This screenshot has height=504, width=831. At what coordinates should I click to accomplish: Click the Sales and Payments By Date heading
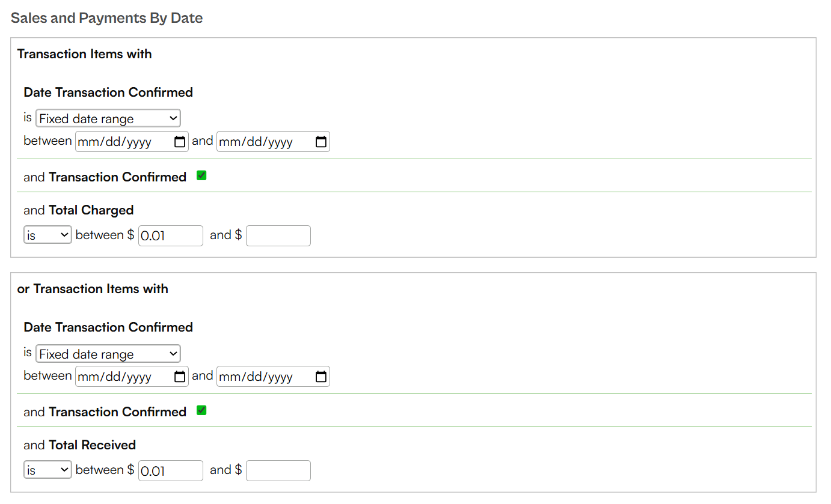(107, 18)
